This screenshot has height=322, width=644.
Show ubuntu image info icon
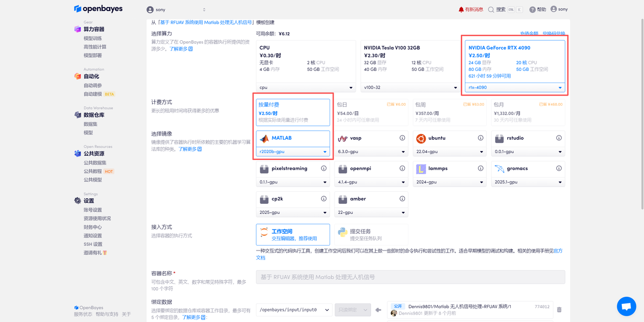[480, 138]
